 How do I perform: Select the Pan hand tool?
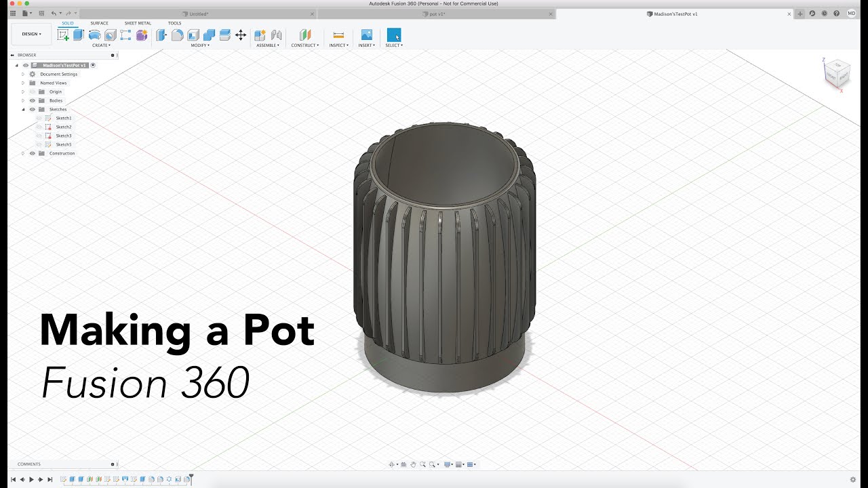(x=412, y=464)
